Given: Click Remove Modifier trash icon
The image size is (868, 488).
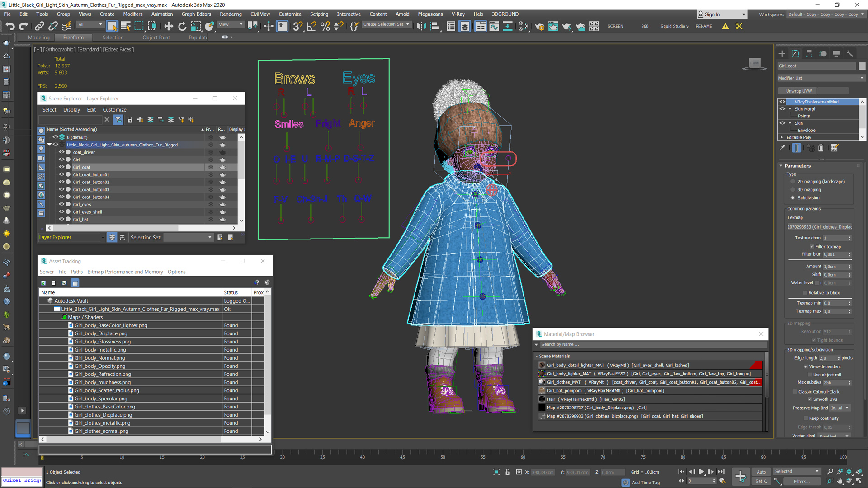Looking at the screenshot, I should (821, 148).
